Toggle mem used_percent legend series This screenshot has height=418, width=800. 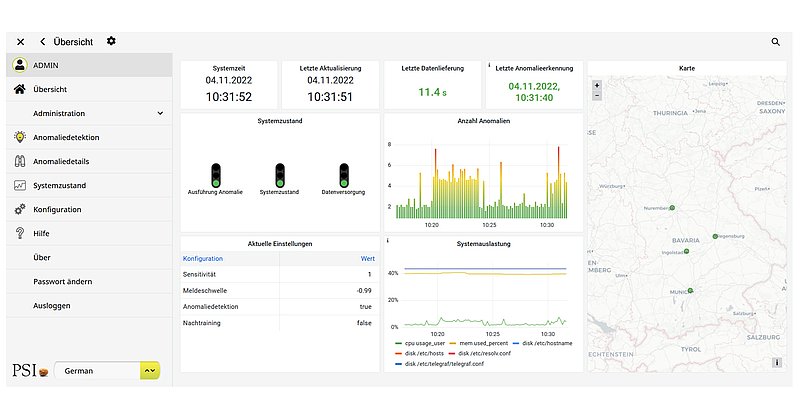tap(485, 343)
